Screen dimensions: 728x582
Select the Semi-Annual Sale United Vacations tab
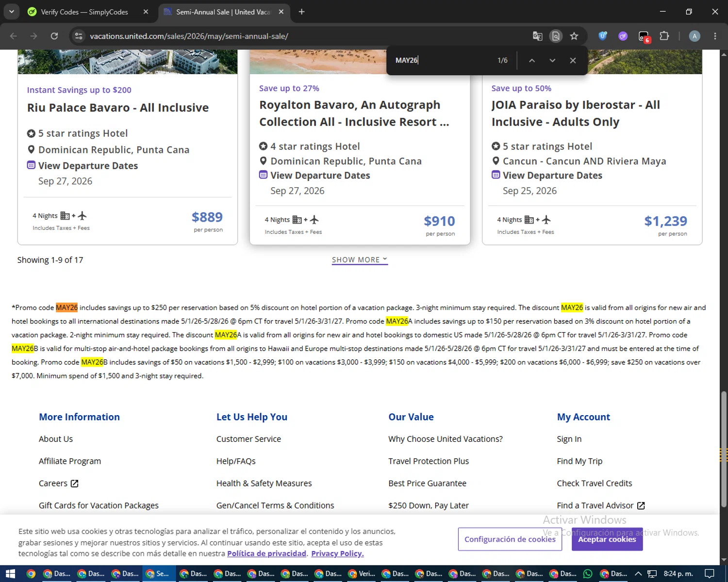click(x=223, y=12)
